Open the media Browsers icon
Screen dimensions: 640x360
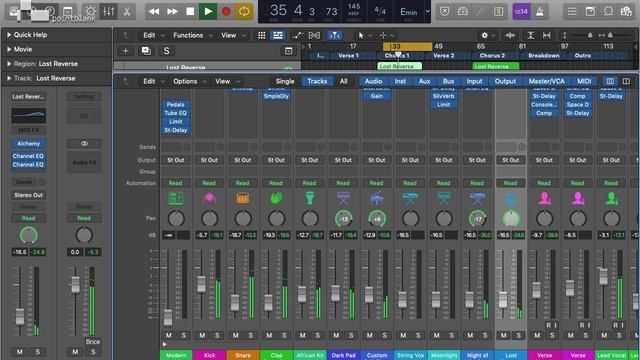coord(627,11)
